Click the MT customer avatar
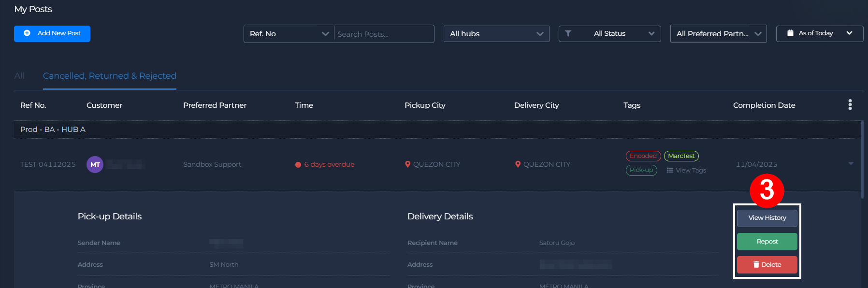This screenshot has height=288, width=868. click(x=95, y=165)
